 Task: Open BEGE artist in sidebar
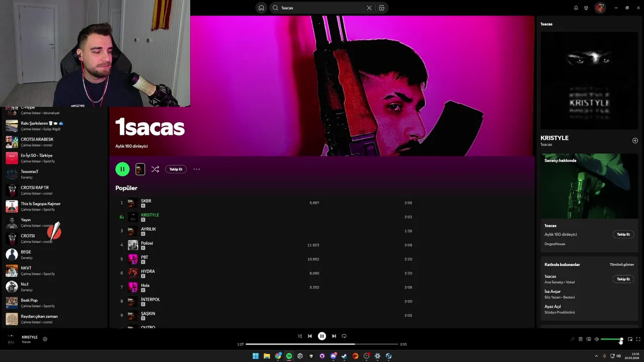click(x=54, y=254)
